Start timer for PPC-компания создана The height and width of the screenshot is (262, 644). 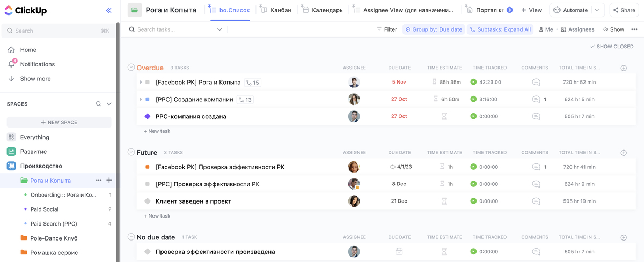tap(473, 116)
